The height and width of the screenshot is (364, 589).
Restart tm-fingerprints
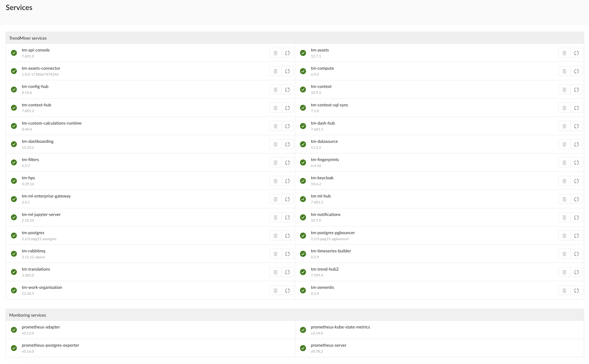[576, 162]
